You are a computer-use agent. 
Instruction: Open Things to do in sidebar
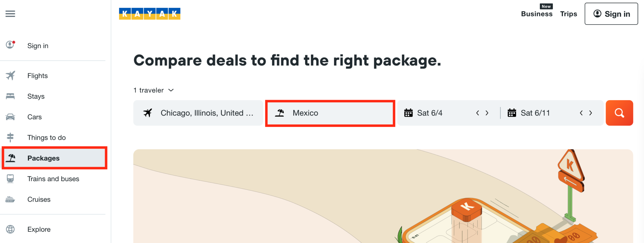[46, 138]
